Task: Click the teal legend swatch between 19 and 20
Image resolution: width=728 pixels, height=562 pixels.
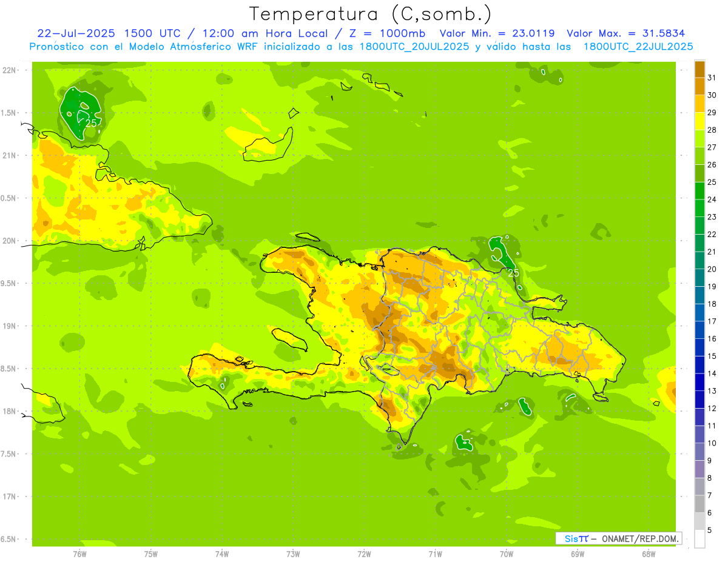Action: pyautogui.click(x=699, y=278)
